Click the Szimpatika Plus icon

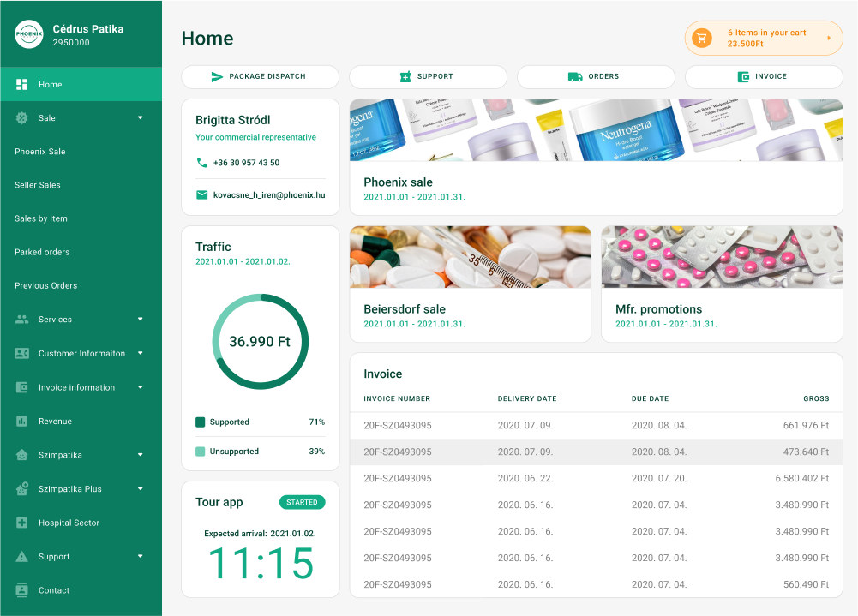(22, 488)
